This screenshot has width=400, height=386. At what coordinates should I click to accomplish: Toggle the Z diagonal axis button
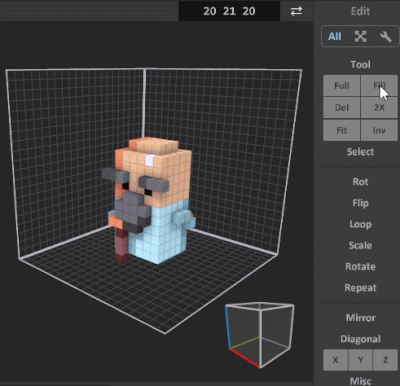click(385, 360)
